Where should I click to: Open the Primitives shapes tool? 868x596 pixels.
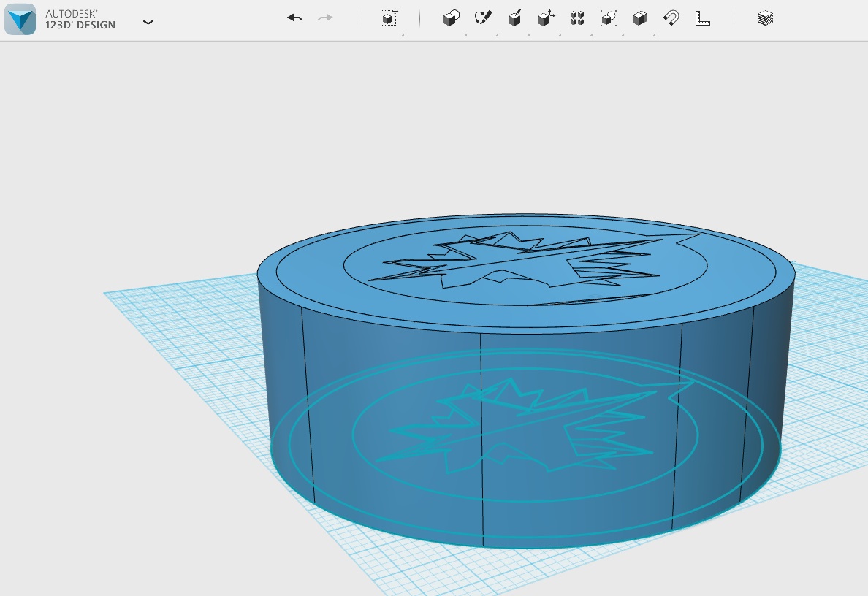[x=451, y=18]
